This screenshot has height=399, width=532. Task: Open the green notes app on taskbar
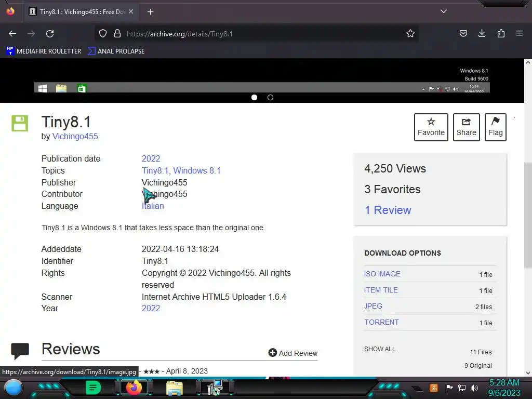pos(94,388)
